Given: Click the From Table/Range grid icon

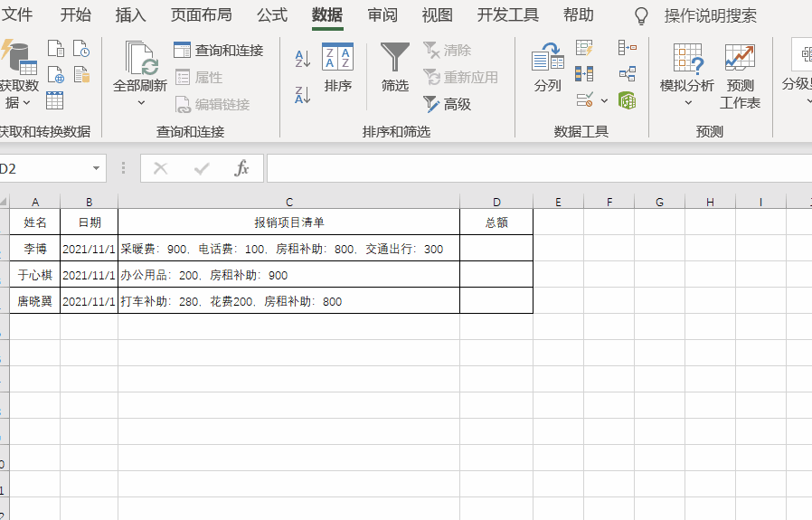Looking at the screenshot, I should pos(54,100).
